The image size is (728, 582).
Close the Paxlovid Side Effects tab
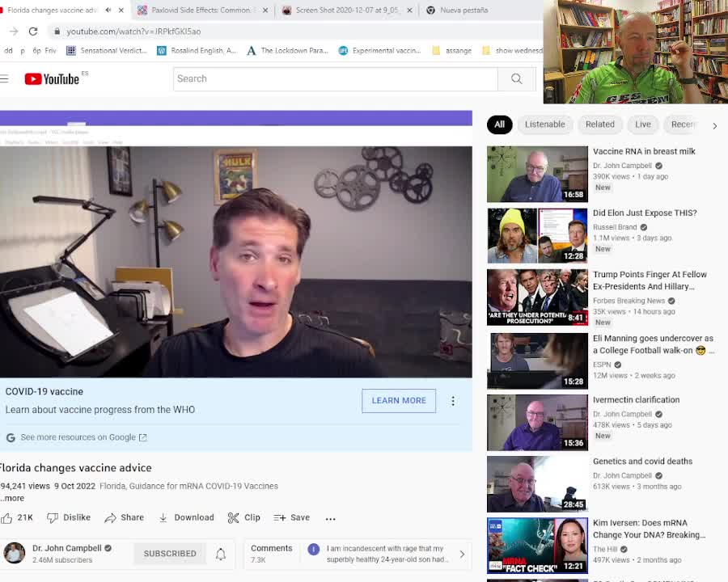click(x=265, y=11)
